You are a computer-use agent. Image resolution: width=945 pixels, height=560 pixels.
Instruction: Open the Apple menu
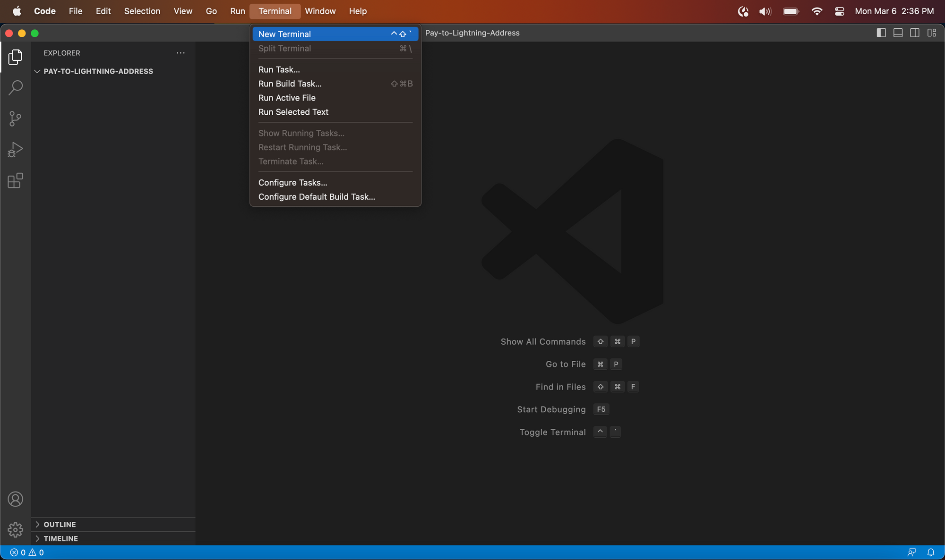point(17,11)
